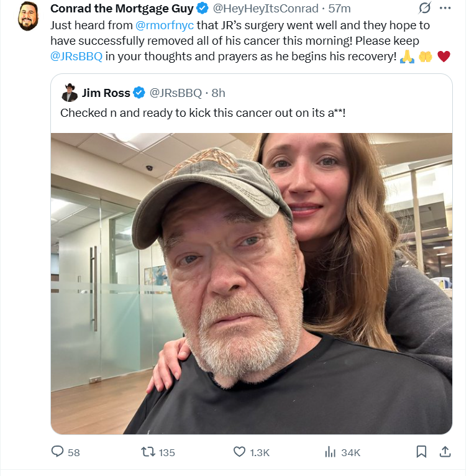This screenshot has height=476, width=469.
Task: Like the tweet with the heart icon
Action: (x=239, y=452)
